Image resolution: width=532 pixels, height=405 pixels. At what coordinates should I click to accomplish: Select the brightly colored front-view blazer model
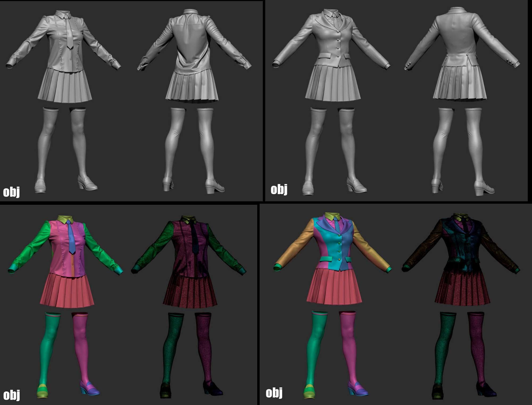pos(332,305)
